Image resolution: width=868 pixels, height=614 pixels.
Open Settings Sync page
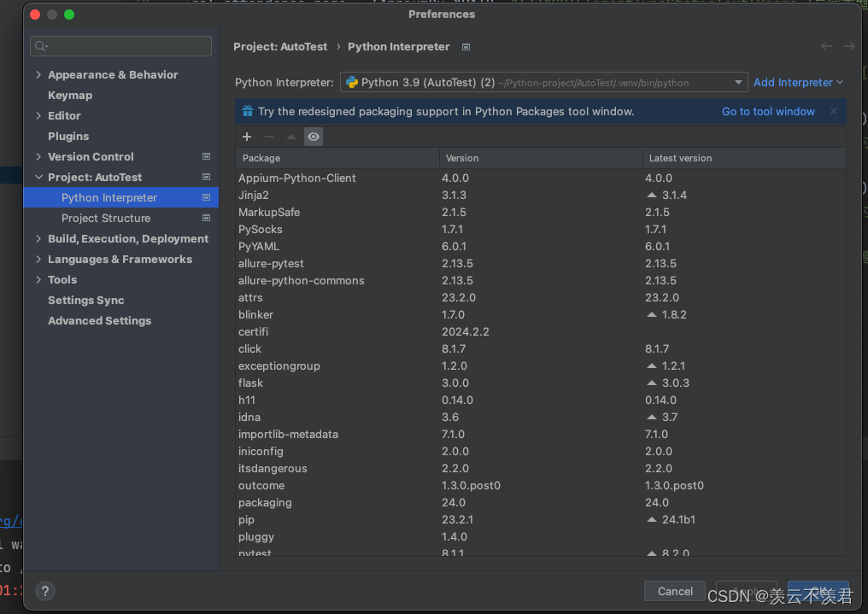[x=85, y=300]
